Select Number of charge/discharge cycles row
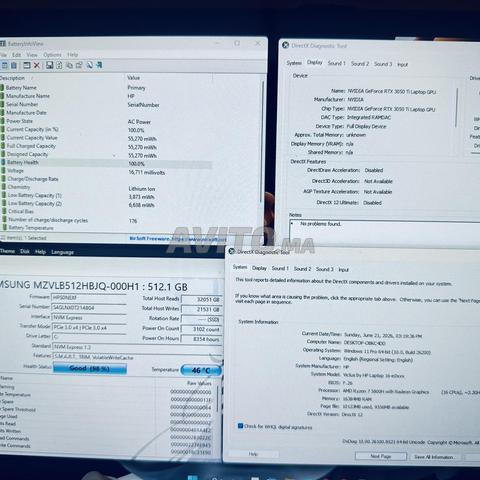 point(106,220)
